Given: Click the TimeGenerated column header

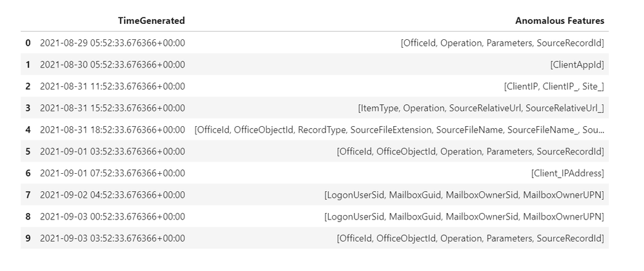Looking at the screenshot, I should pos(151,21).
